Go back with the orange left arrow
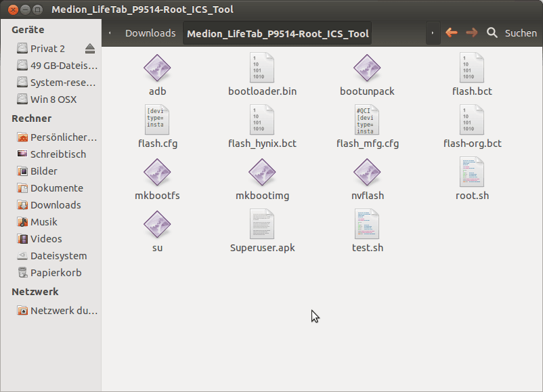543x392 pixels. pos(451,33)
